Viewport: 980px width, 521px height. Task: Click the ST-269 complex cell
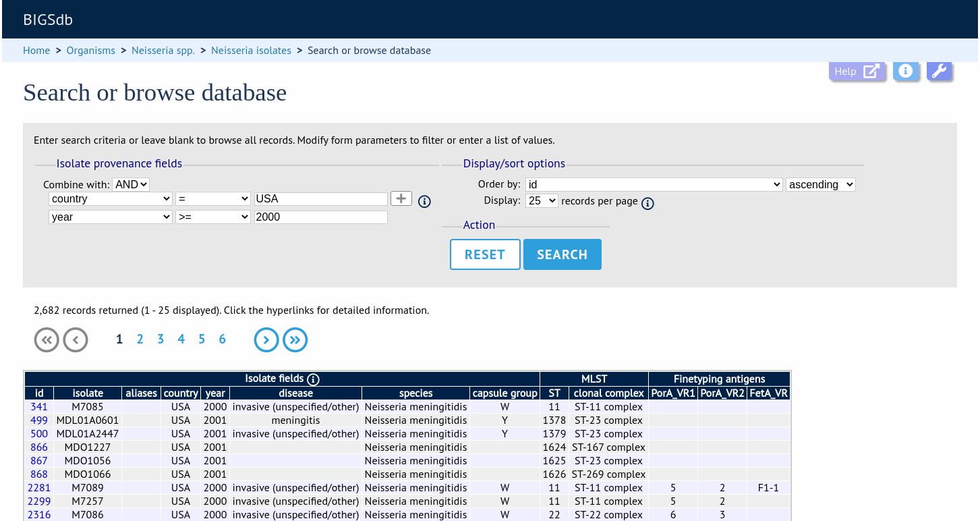tap(608, 474)
